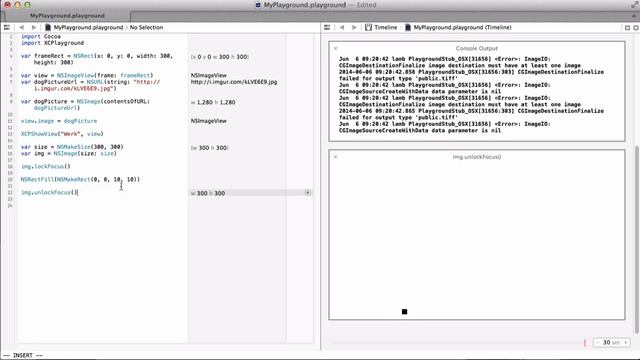Open related items menu in left editor
The image size is (640, 360).
point(7,27)
